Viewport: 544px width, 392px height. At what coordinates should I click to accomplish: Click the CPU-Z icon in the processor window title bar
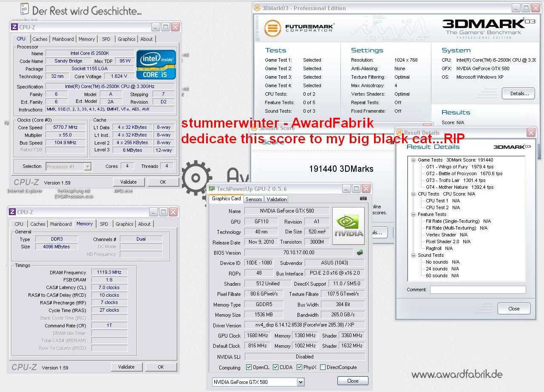14,27
